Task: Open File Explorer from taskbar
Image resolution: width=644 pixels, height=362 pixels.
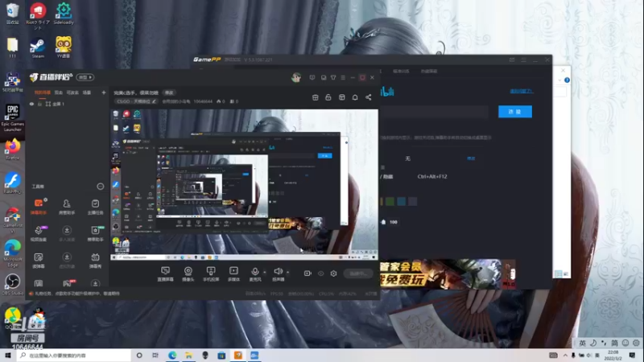Action: click(188, 355)
